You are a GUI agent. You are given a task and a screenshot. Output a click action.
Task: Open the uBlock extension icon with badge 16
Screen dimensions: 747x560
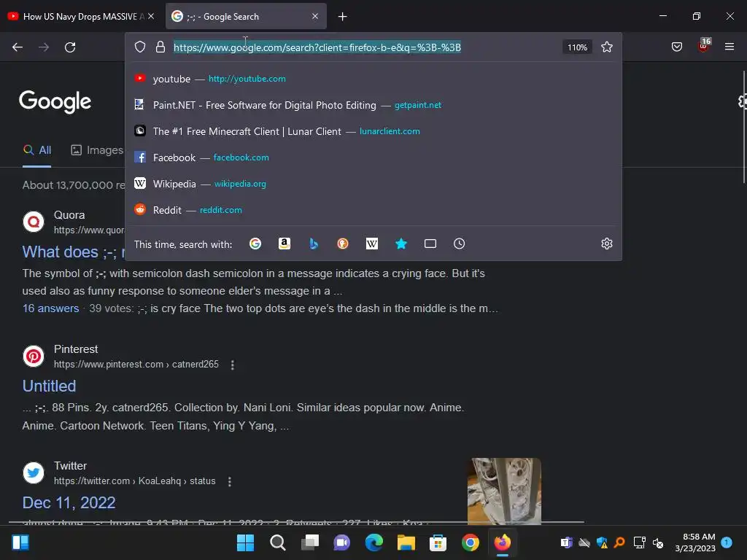click(704, 46)
